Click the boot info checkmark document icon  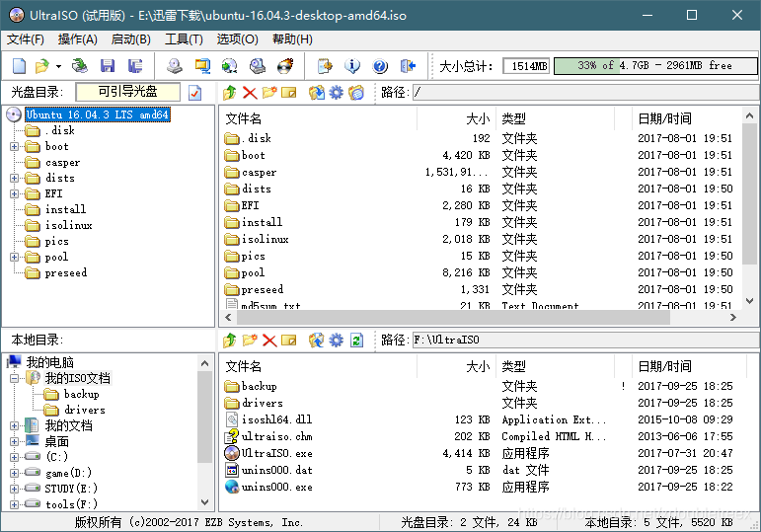point(195,92)
